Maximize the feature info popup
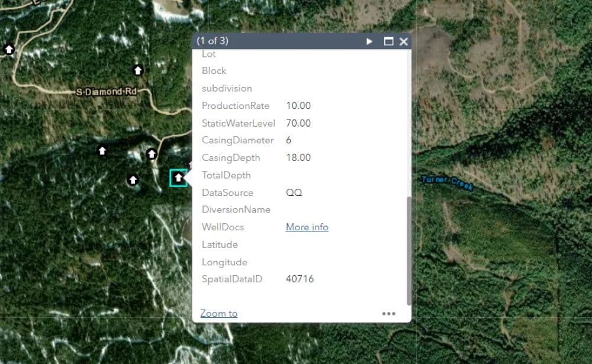 (x=388, y=41)
